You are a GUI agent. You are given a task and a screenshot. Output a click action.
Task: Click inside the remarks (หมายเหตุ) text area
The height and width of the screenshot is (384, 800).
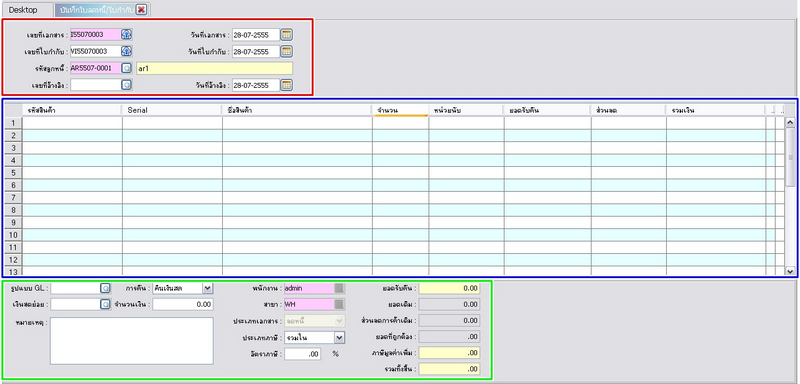pos(132,341)
